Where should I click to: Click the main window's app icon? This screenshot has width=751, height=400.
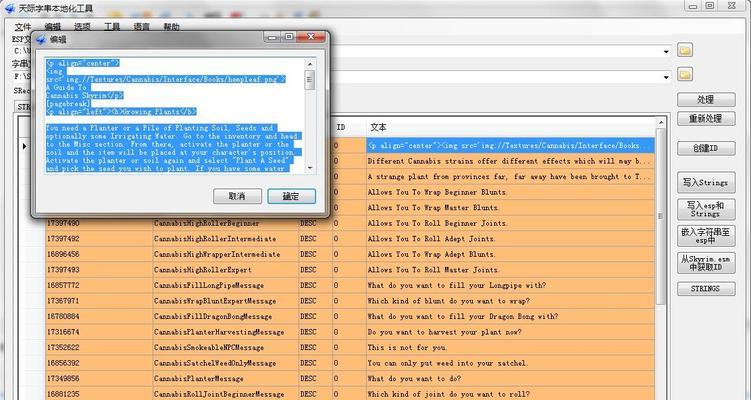tap(10, 8)
